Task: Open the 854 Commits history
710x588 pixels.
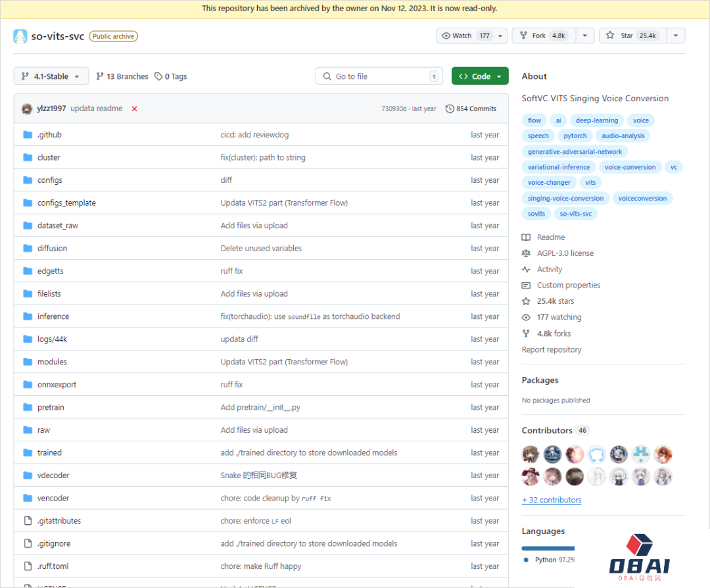Action: [x=471, y=109]
